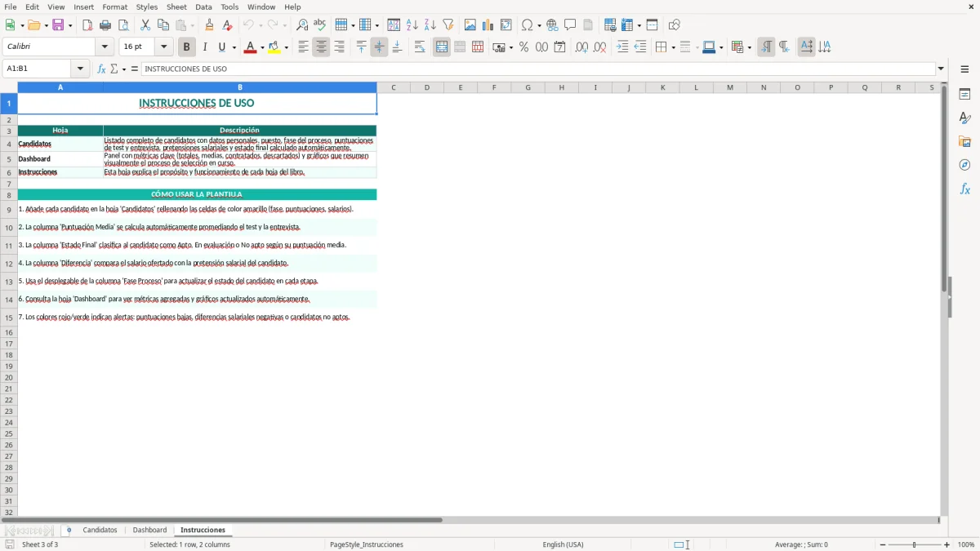Click the formula input line

(x=537, y=69)
